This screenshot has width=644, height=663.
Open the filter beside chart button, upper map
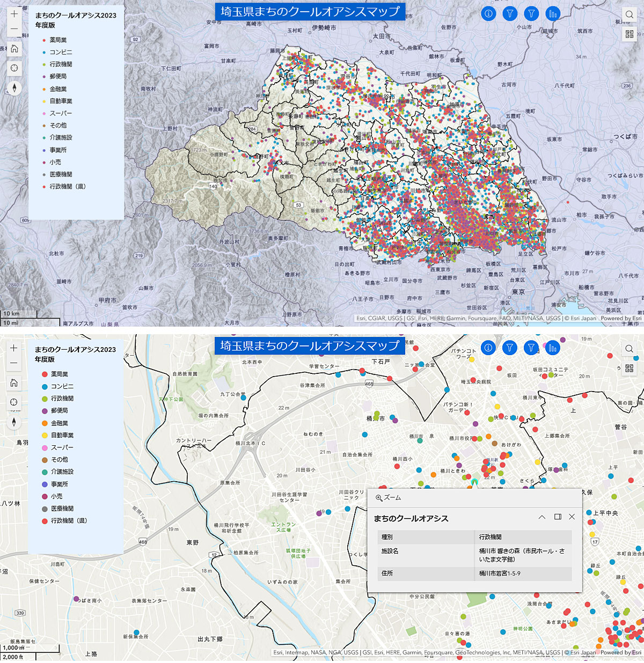click(x=531, y=14)
